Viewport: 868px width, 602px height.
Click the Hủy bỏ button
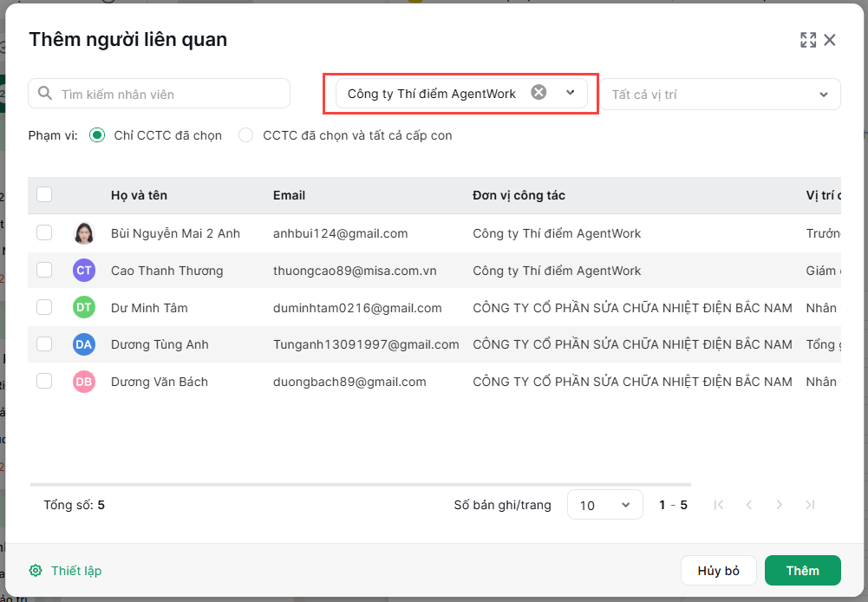(719, 571)
